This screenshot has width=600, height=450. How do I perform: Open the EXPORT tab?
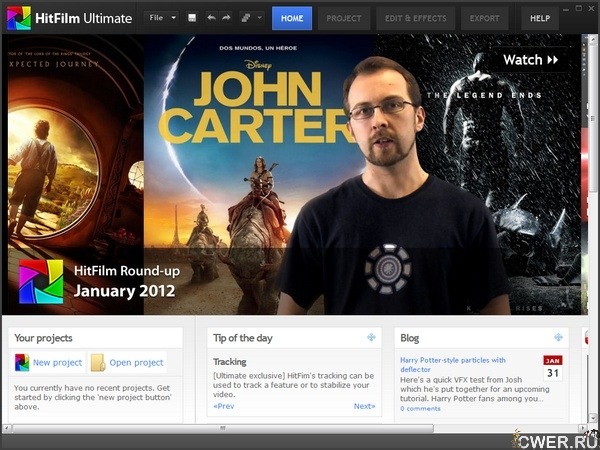point(484,18)
